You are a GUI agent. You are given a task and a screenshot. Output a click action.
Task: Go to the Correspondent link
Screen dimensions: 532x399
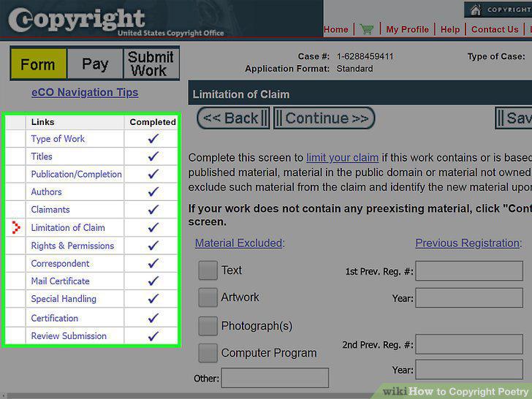tap(60, 264)
